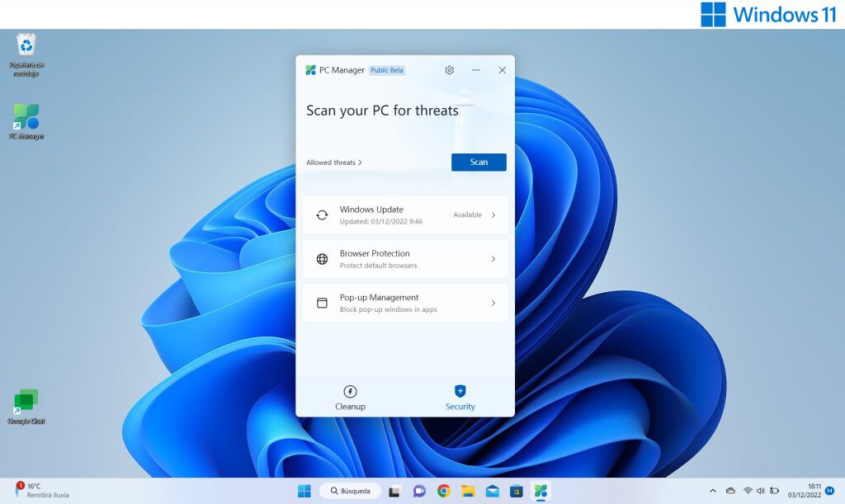Click the Cleanup lightning bolt icon
This screenshot has width=845, height=504.
coord(350,389)
